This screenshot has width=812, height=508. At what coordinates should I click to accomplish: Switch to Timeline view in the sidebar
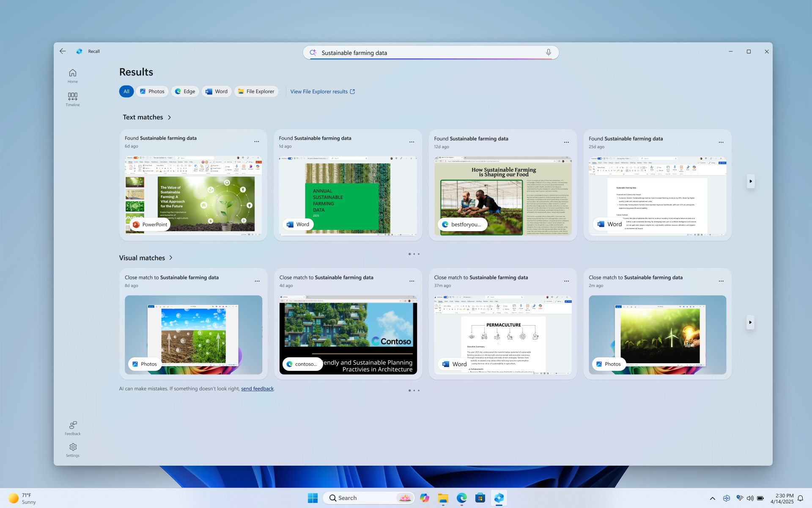coord(72,99)
